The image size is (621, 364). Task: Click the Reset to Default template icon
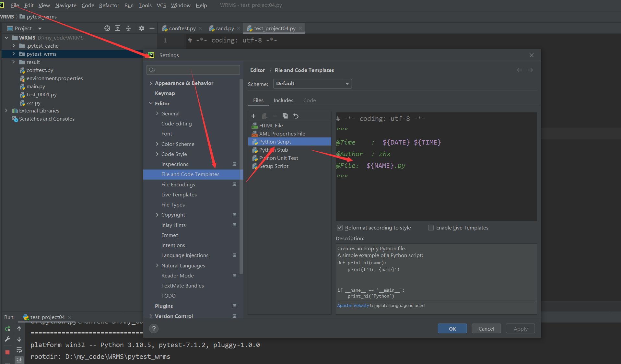click(x=296, y=116)
